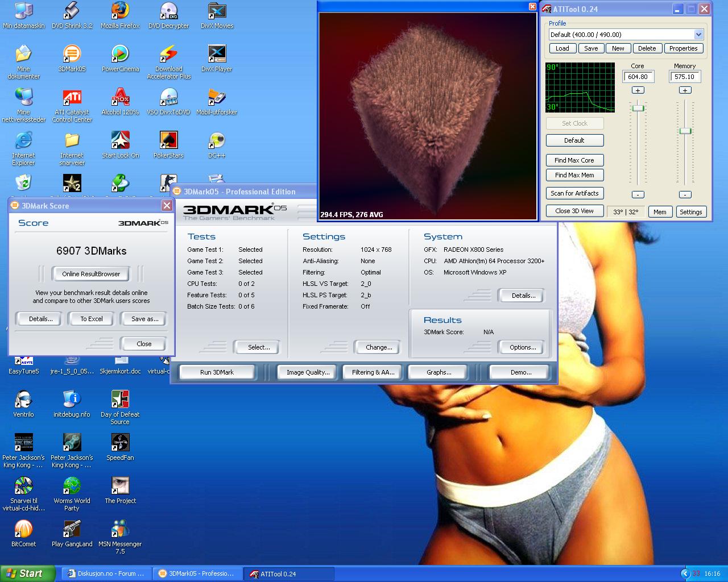This screenshot has width=728, height=582.
Task: Decrease memory clock with the minus button
Action: point(685,194)
